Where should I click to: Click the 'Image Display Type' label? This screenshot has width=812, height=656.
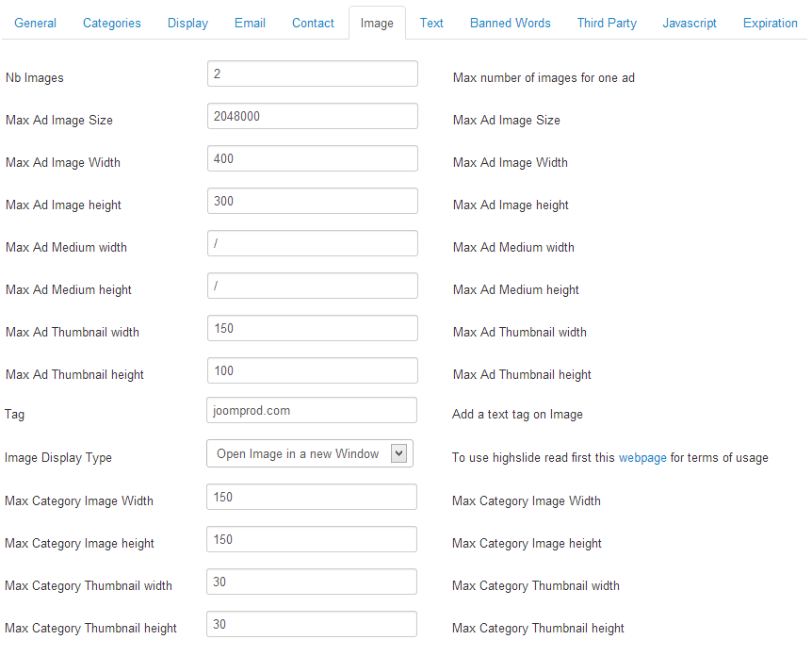coord(58,458)
